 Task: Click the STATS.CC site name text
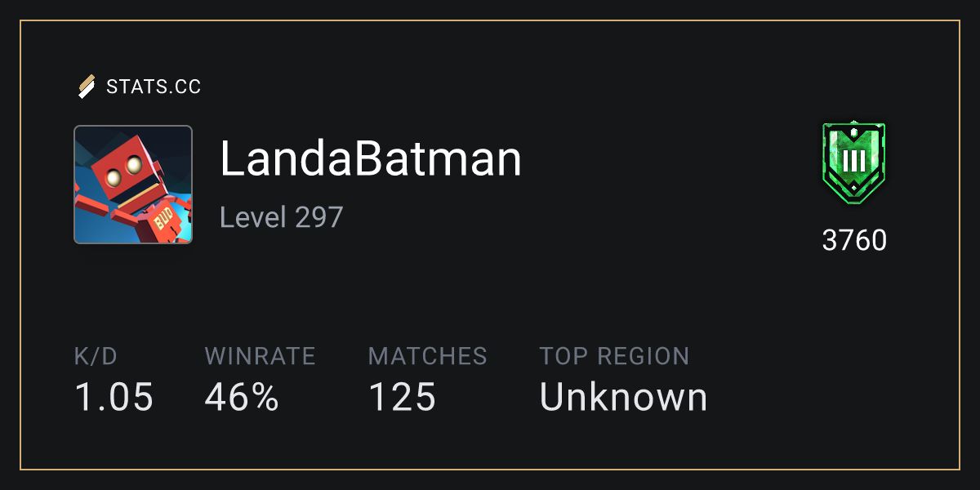pos(154,87)
